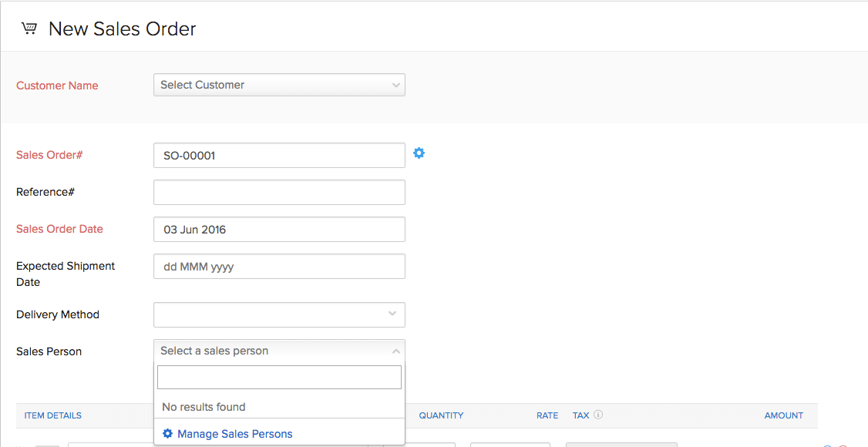Image resolution: width=868 pixels, height=447 pixels.
Task: Click the info icon next to TAX header
Action: (599, 415)
